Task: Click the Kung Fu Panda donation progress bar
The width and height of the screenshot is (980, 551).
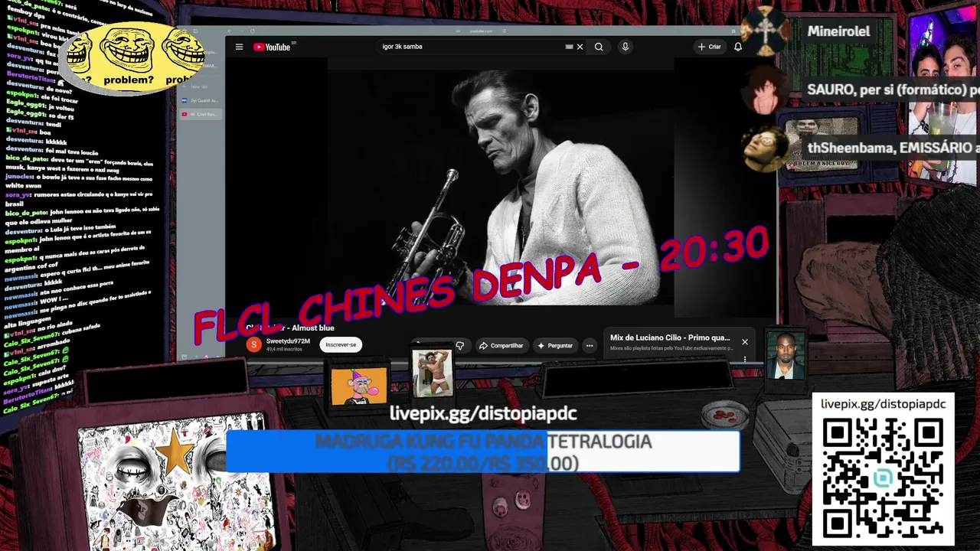Action: [483, 452]
